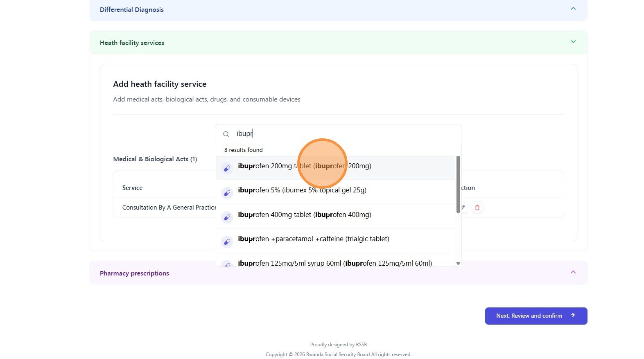644x359 pixels.
Task: Click the Proudly designed by RSSB footer text
Action: coord(339,345)
